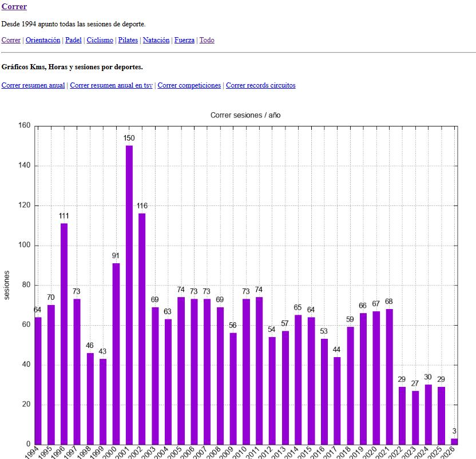This screenshot has width=476, height=459.
Task: Open Correr resumen anual link
Action: (33, 85)
